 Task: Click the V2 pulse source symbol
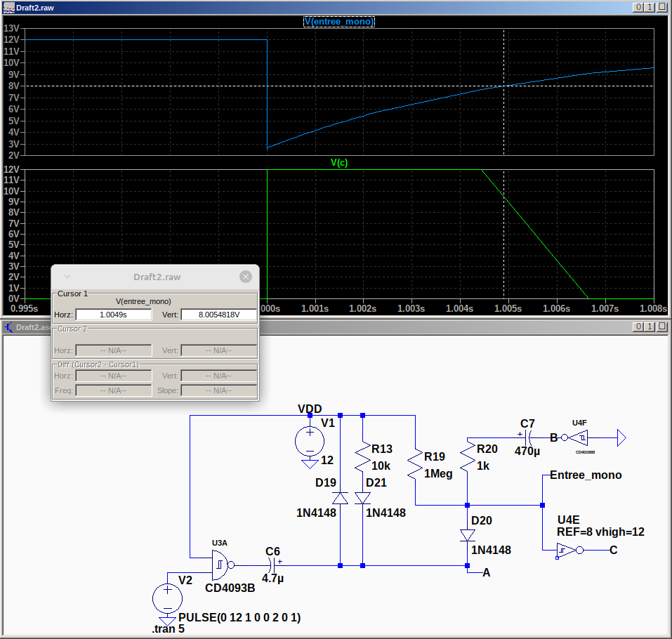(x=167, y=599)
